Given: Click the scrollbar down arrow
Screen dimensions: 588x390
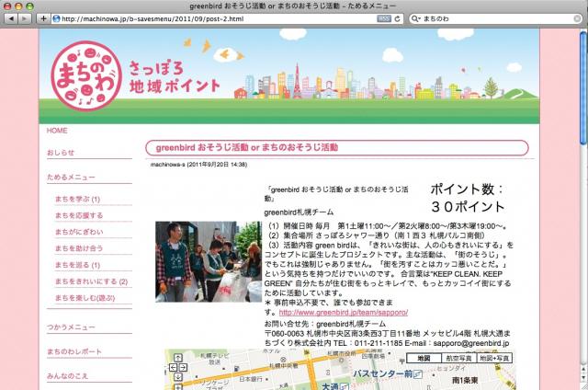Looking at the screenshot, I should [583, 376].
